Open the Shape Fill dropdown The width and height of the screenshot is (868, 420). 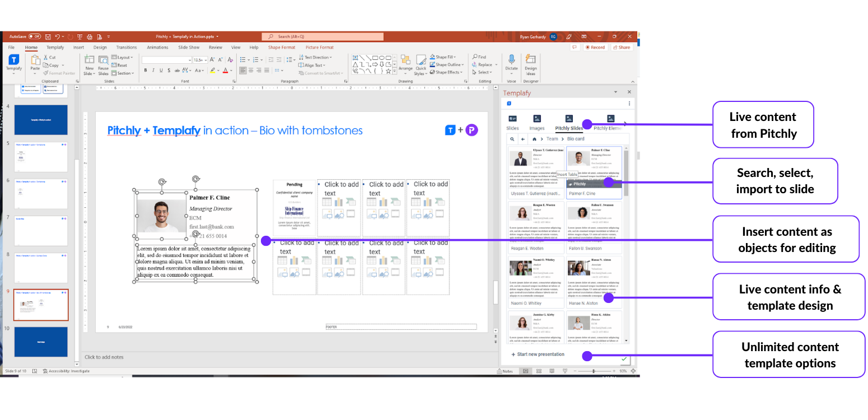[444, 57]
